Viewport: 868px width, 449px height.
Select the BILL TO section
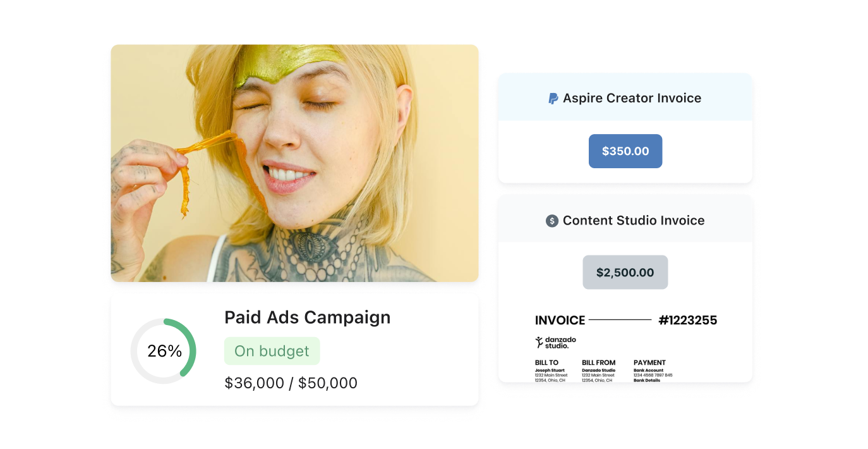pos(552,371)
